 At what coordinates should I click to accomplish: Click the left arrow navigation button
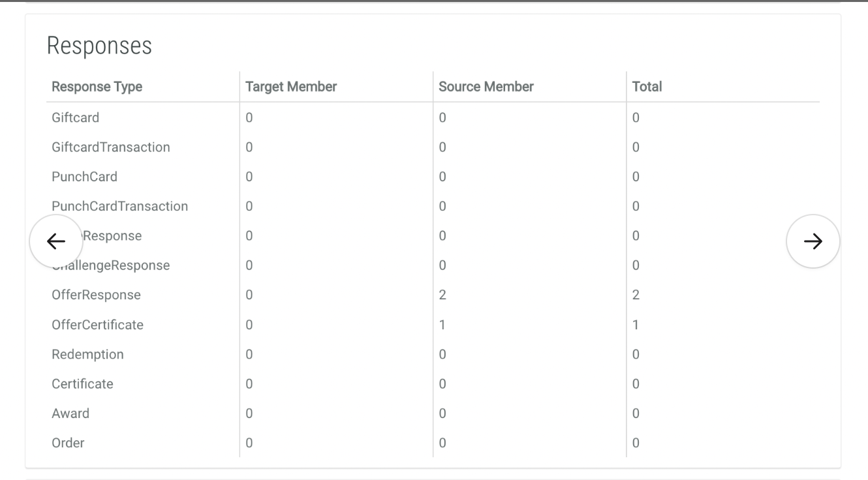coord(56,241)
